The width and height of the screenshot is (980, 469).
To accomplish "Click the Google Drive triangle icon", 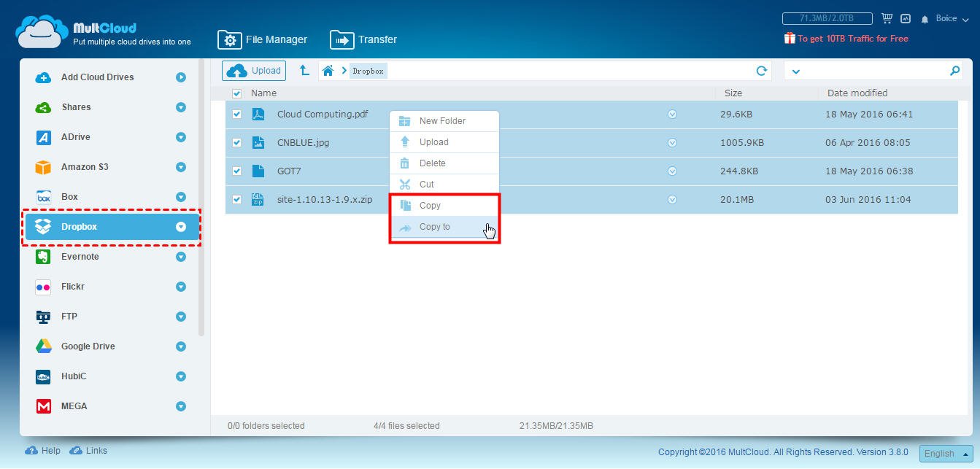I will coord(43,346).
